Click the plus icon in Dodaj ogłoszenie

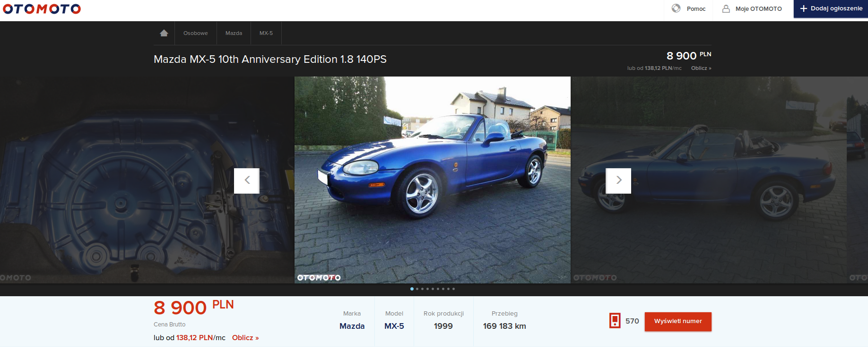(x=803, y=9)
